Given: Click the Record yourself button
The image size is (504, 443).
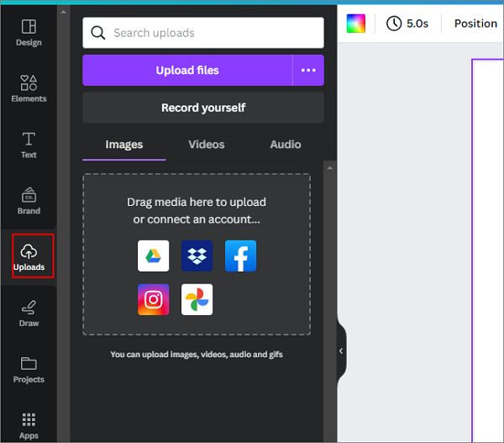Looking at the screenshot, I should click(203, 108).
